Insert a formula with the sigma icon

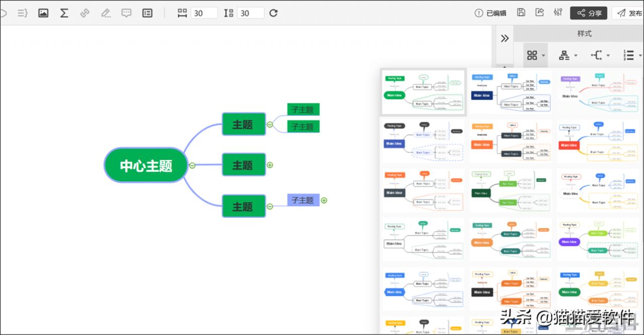(x=64, y=13)
